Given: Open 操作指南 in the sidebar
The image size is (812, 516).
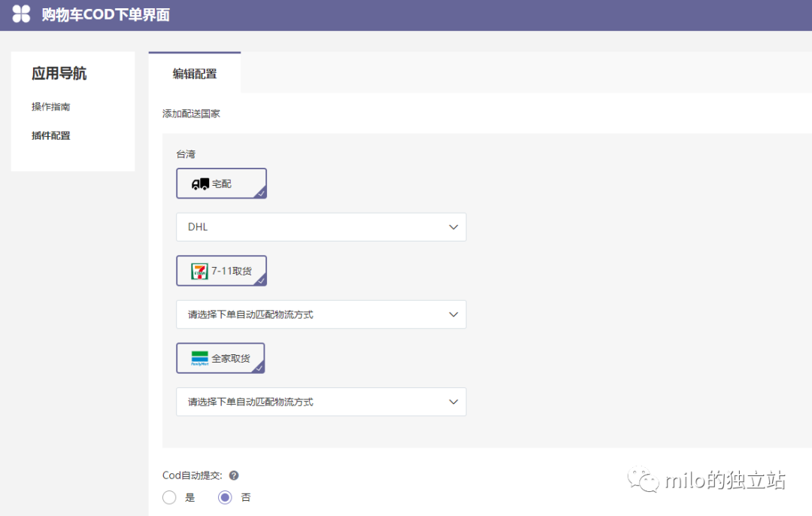Looking at the screenshot, I should coord(50,106).
